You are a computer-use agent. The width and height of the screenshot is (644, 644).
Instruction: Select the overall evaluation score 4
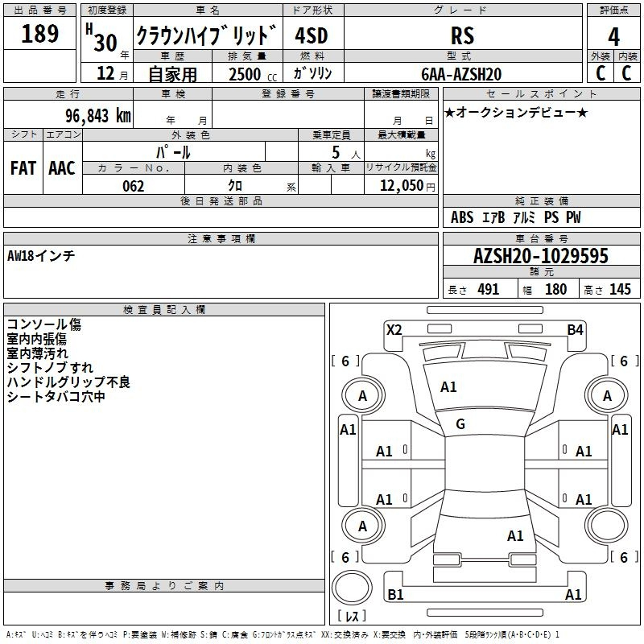[613, 36]
